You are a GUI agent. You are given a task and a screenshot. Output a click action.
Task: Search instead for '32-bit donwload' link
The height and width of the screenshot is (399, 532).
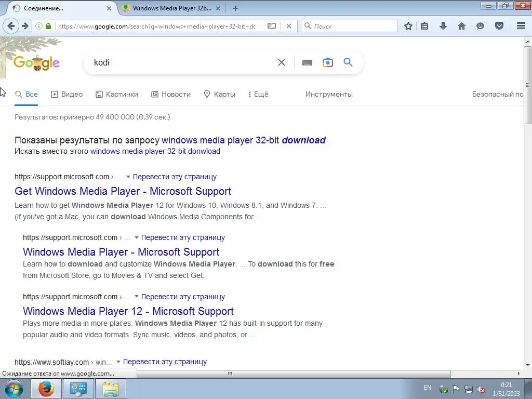(x=155, y=151)
